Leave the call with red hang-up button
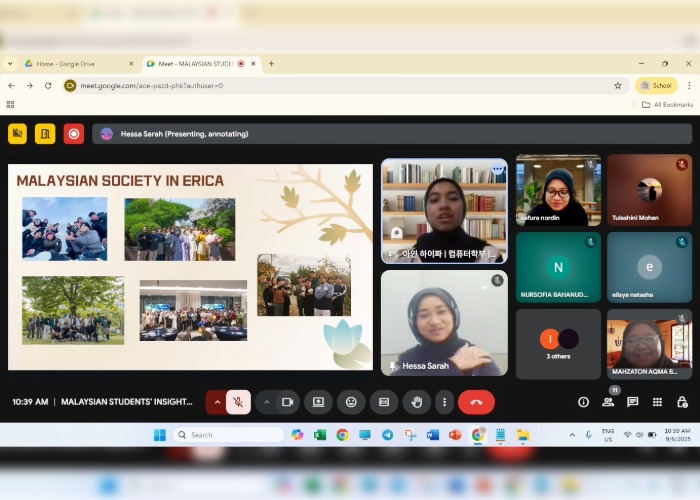 pyautogui.click(x=476, y=402)
